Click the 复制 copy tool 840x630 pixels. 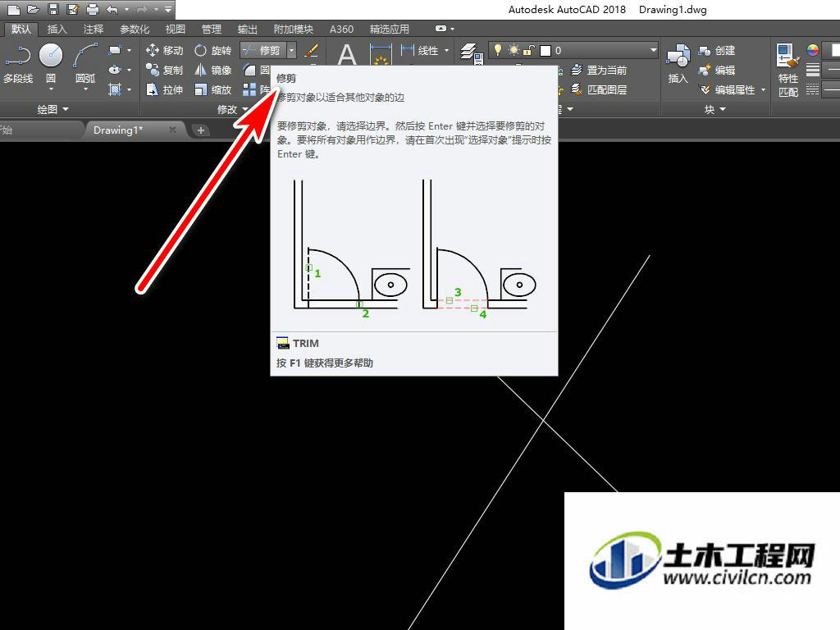coord(164,71)
